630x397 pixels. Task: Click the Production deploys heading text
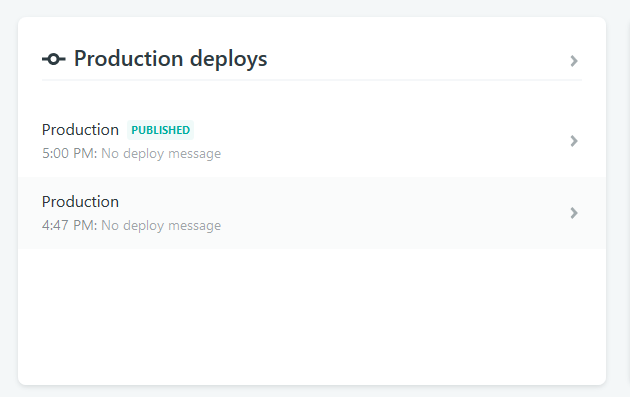click(170, 59)
